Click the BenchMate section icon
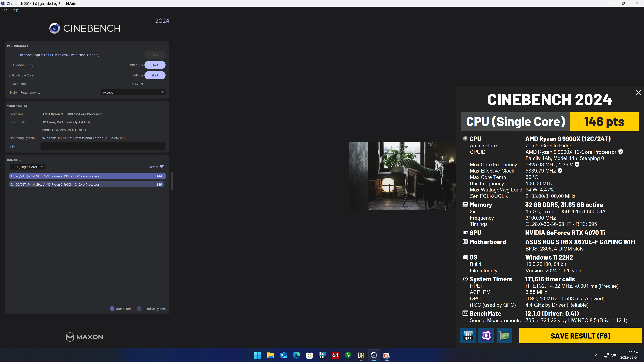This screenshot has width=644, height=362. coord(465,313)
